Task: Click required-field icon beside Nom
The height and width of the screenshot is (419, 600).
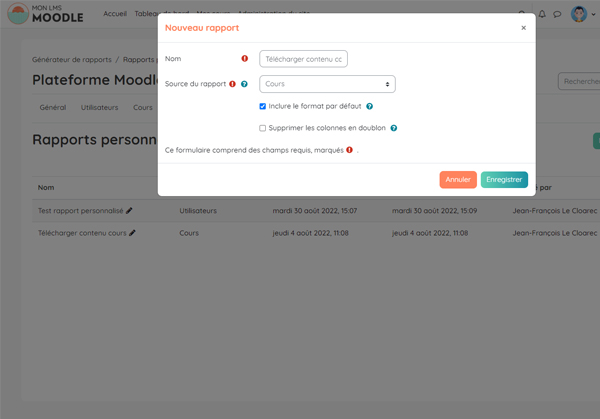Action: point(244,59)
